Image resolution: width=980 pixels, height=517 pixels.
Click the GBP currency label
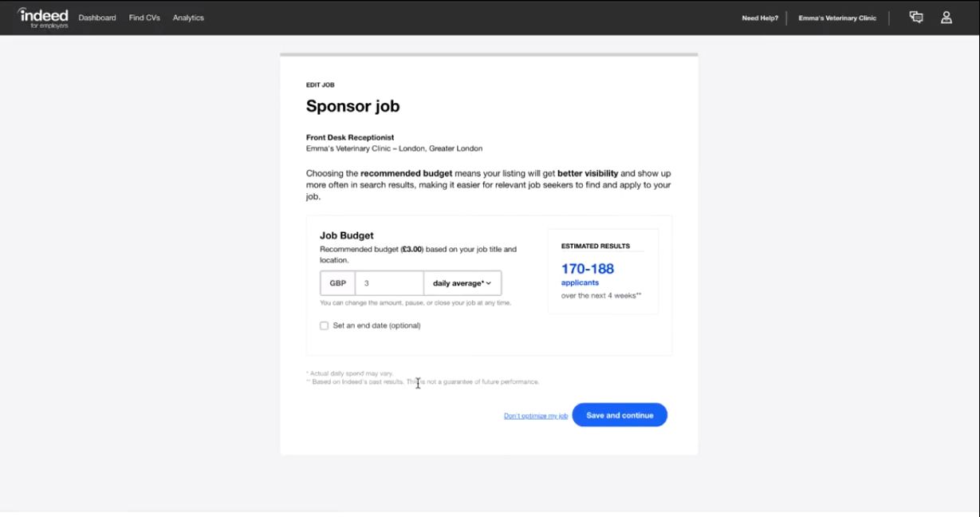pyautogui.click(x=337, y=282)
